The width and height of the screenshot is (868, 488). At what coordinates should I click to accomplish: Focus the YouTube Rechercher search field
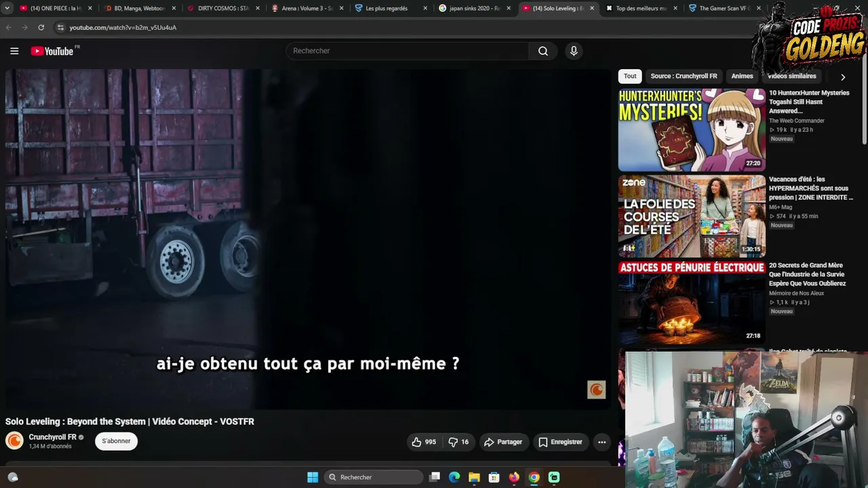click(408, 51)
